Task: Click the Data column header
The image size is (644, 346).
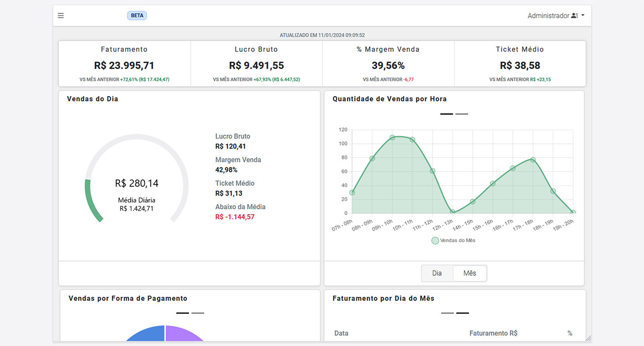Action: tap(341, 333)
